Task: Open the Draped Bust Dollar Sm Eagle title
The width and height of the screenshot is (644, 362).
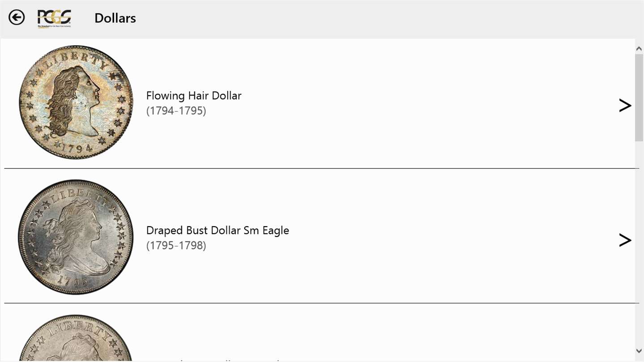Action: point(217,230)
